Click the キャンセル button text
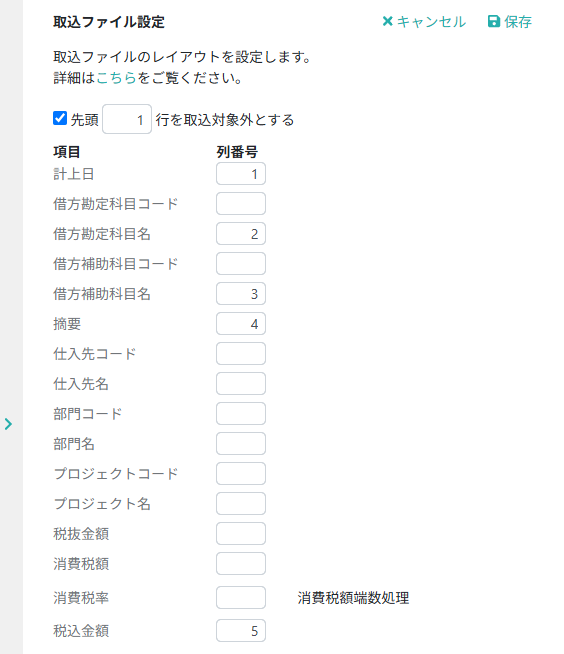 coord(431,22)
